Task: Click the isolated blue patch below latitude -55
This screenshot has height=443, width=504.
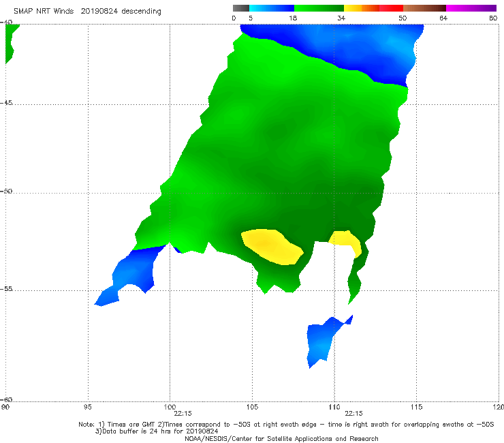Action: (321, 341)
